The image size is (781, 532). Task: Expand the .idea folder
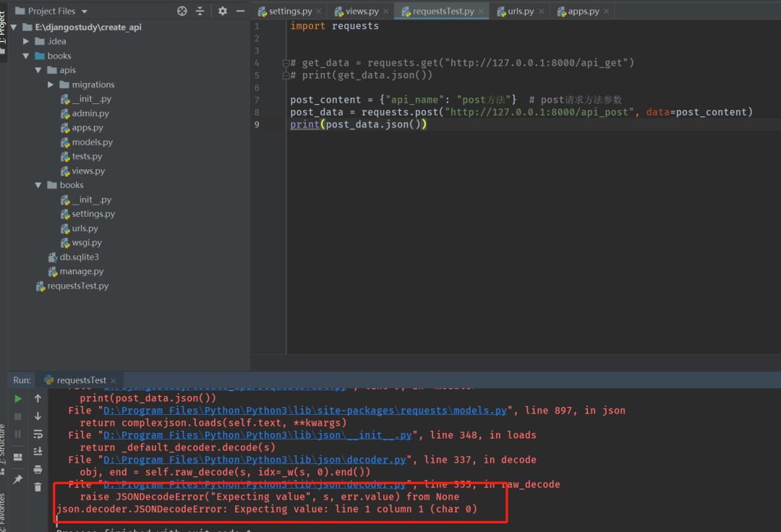26,42
